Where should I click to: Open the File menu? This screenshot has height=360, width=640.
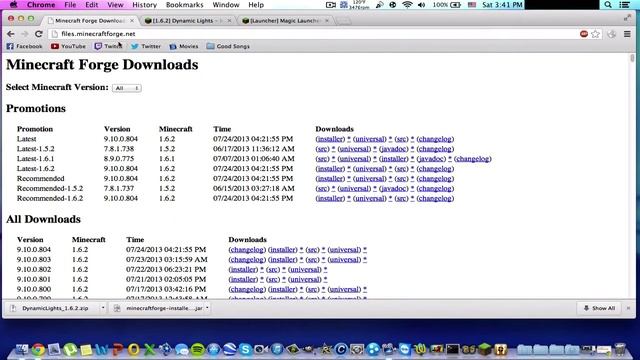tap(70, 4)
